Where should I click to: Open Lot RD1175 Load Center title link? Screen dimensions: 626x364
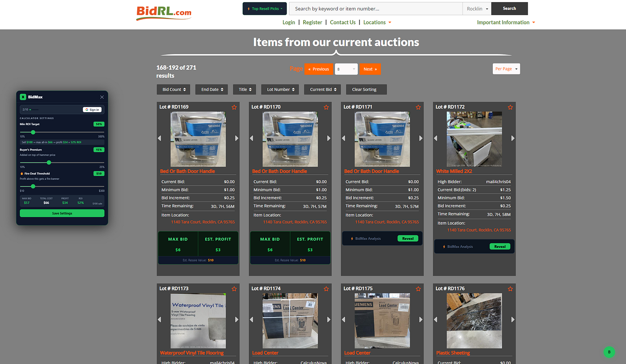(x=357, y=353)
